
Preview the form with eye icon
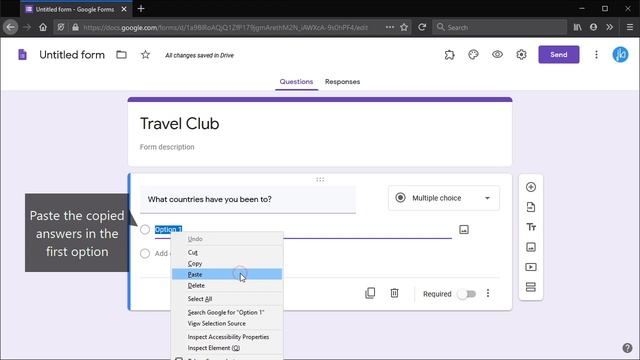[x=497, y=55]
